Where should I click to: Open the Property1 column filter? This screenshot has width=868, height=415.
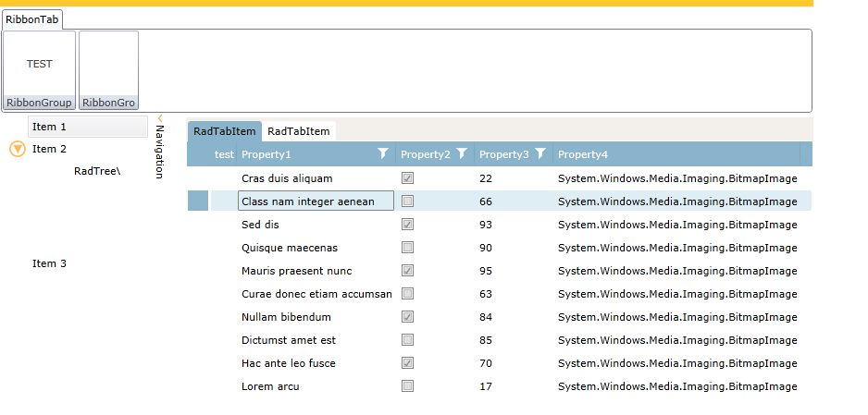point(383,154)
